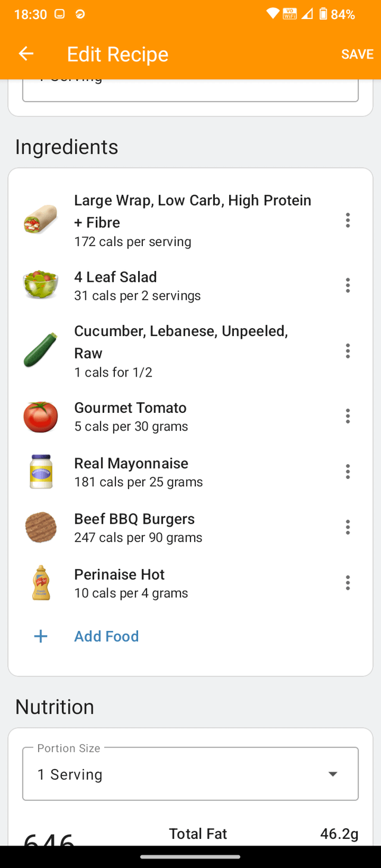Image resolution: width=381 pixels, height=868 pixels.
Task: Select the Beef BBQ Burgers ingredient name
Action: [x=134, y=519]
